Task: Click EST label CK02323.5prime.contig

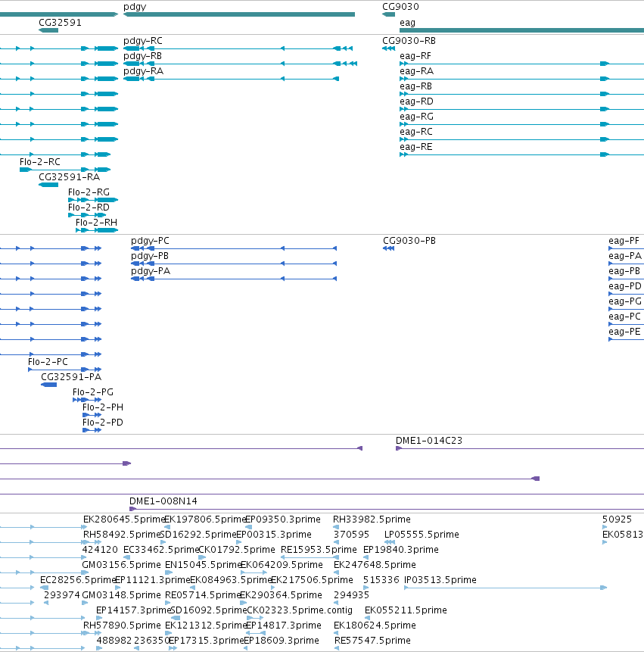Action: 300,610
